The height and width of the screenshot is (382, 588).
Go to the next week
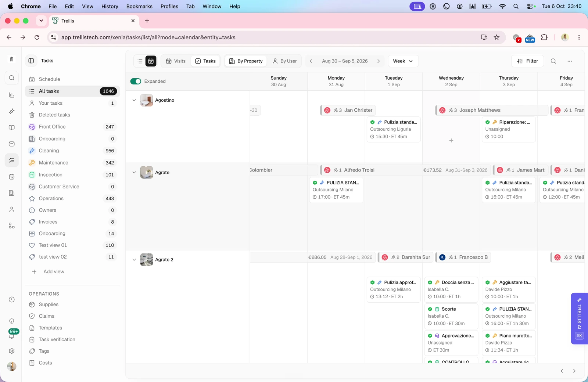379,61
